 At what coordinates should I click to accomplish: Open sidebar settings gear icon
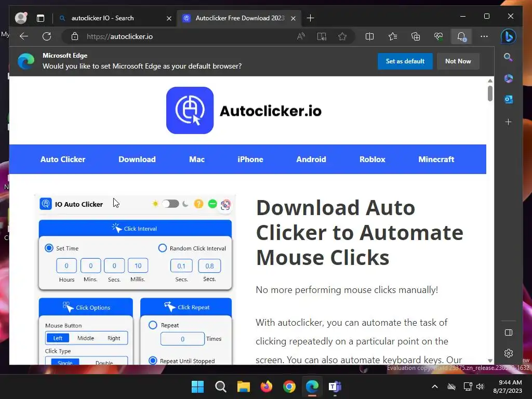pyautogui.click(x=508, y=353)
